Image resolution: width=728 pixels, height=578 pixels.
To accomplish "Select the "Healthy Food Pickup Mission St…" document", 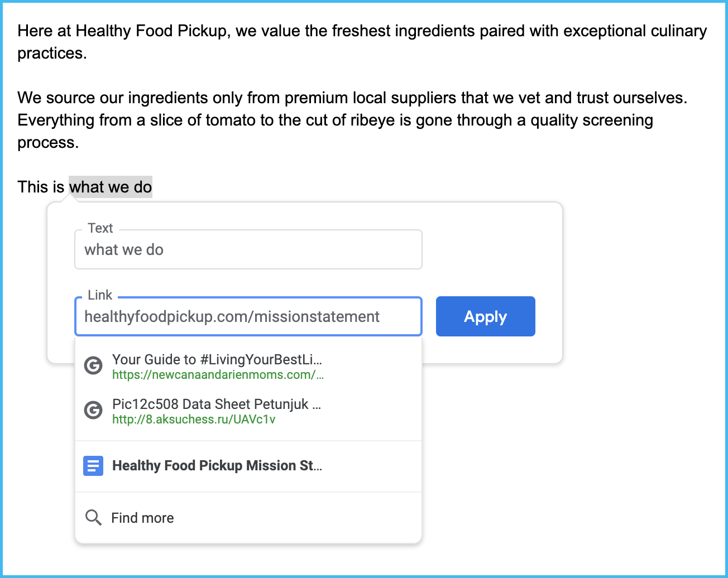I will 217,466.
